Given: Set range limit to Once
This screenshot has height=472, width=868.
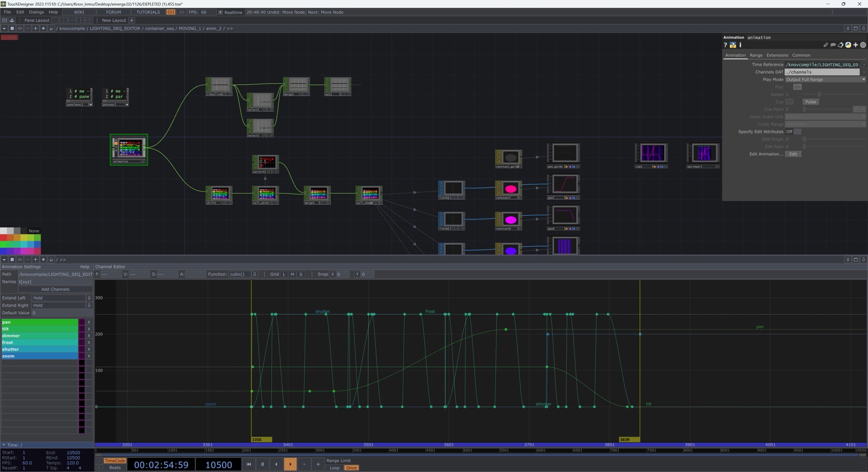Looking at the screenshot, I should (x=352, y=468).
